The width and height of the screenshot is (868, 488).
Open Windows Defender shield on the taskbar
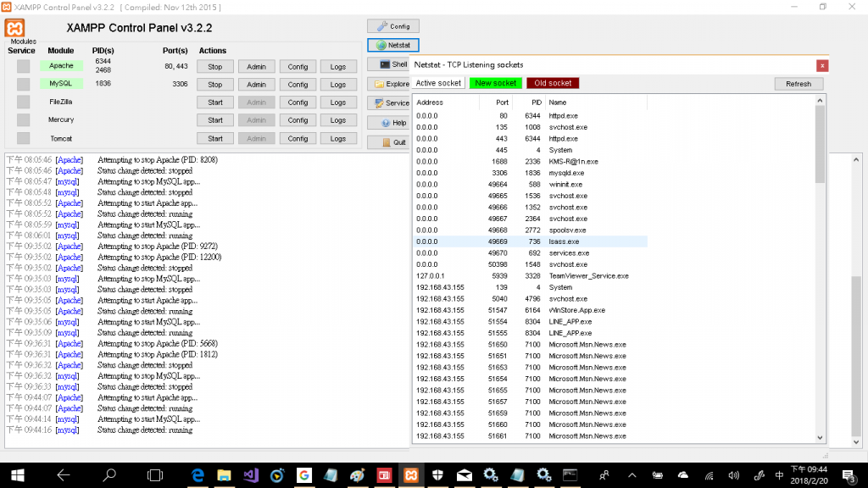point(437,475)
